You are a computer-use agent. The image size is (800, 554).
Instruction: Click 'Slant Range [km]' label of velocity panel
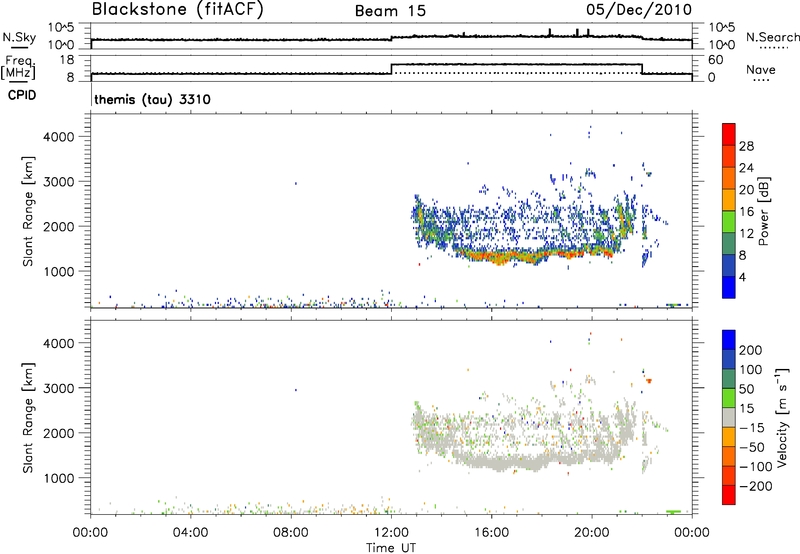click(x=28, y=418)
